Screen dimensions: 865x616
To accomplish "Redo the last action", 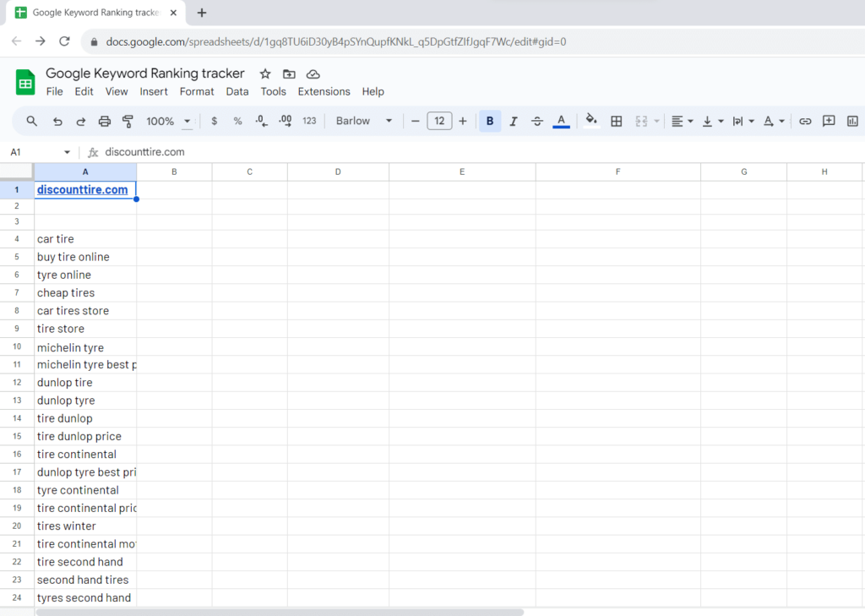I will (80, 122).
